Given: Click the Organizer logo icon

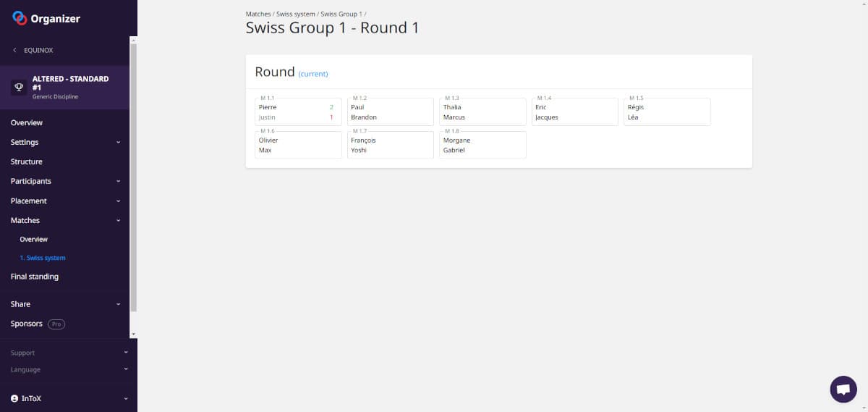Looking at the screenshot, I should 20,19.
